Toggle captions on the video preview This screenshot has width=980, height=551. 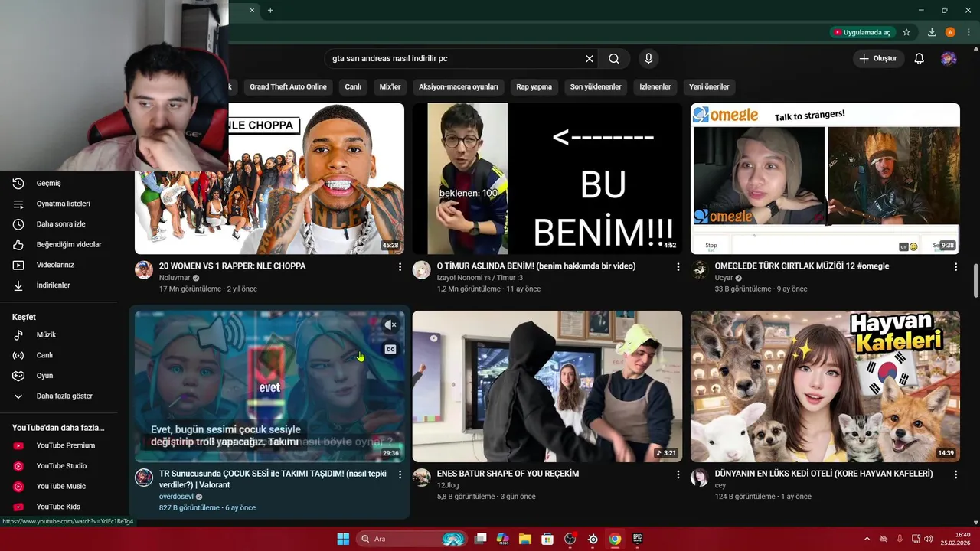pyautogui.click(x=390, y=349)
